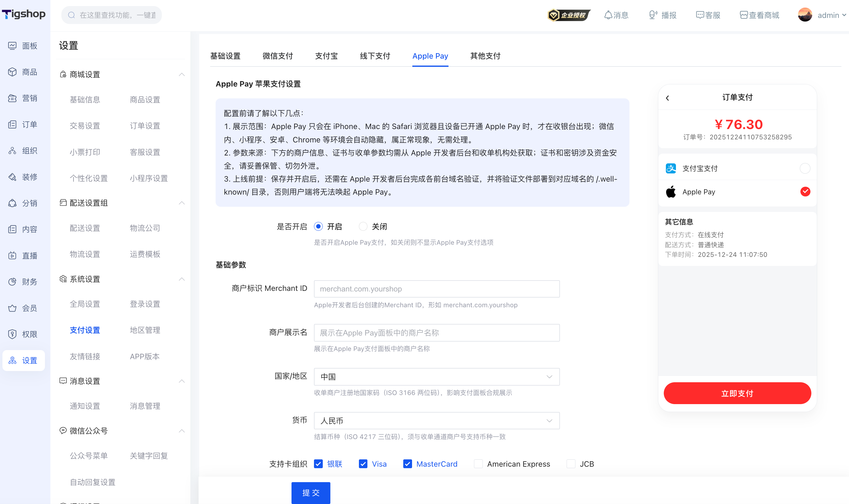Click the back arrow in 订单支付 preview
Image resolution: width=849 pixels, height=504 pixels.
pos(668,98)
